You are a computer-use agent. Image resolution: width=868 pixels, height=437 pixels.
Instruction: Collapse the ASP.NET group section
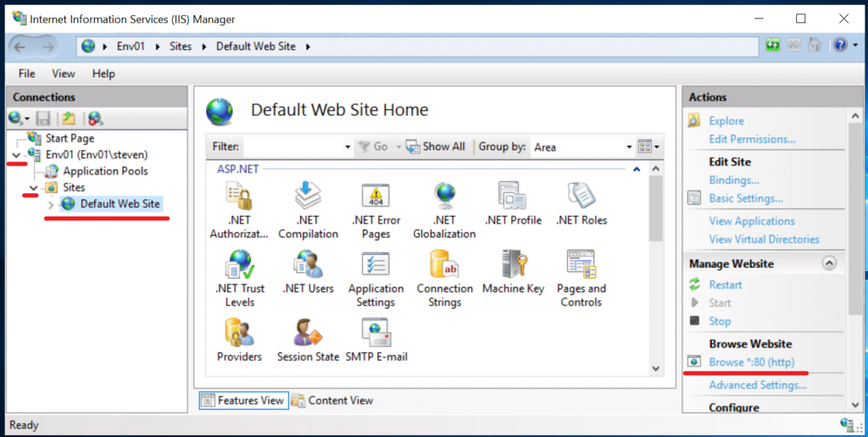(x=637, y=169)
